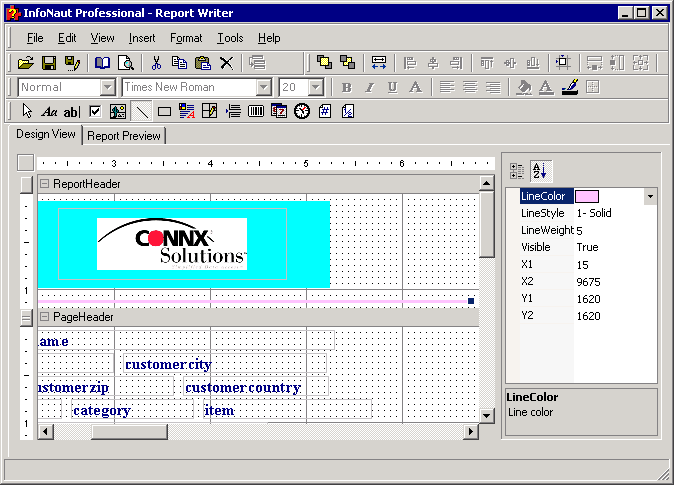The width and height of the screenshot is (674, 485).
Task: Open the Tools menu
Action: 230,38
